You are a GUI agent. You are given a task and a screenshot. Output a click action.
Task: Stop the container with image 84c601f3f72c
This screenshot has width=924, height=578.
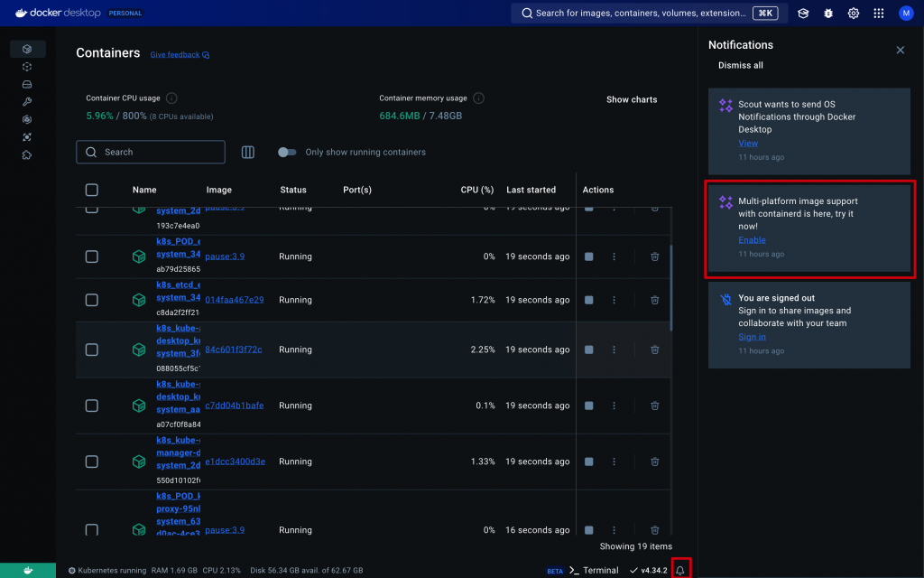tap(588, 350)
